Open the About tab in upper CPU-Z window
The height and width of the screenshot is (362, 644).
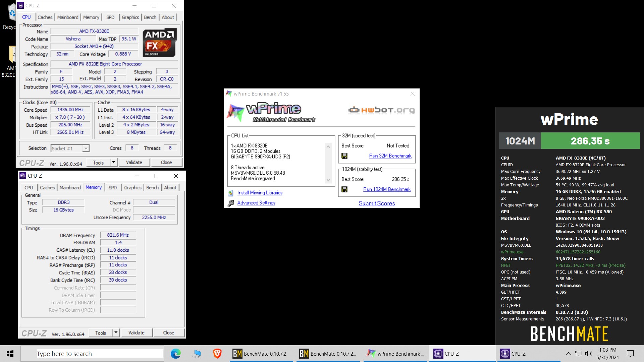click(168, 17)
